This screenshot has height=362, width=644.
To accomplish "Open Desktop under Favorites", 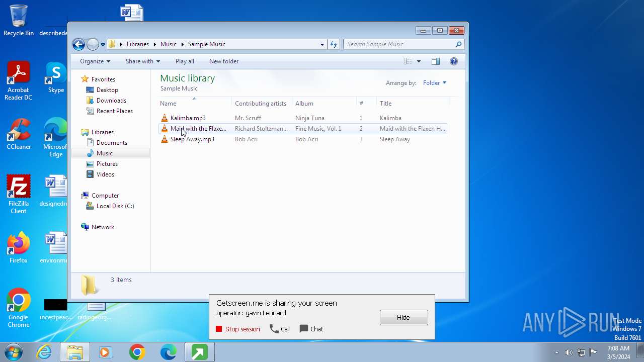I will coord(107,90).
